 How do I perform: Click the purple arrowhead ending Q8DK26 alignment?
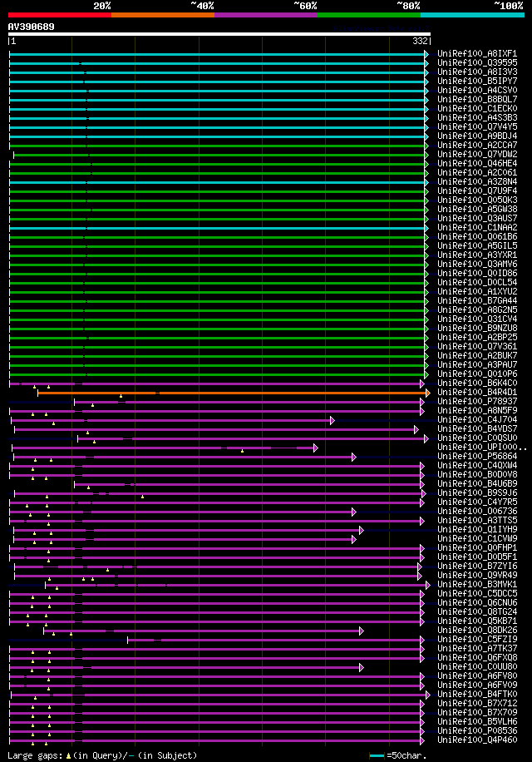[x=361, y=631]
